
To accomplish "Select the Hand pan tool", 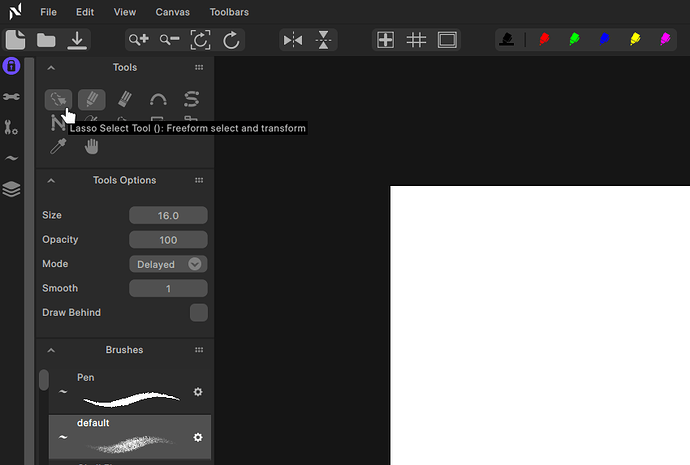I will (x=92, y=146).
